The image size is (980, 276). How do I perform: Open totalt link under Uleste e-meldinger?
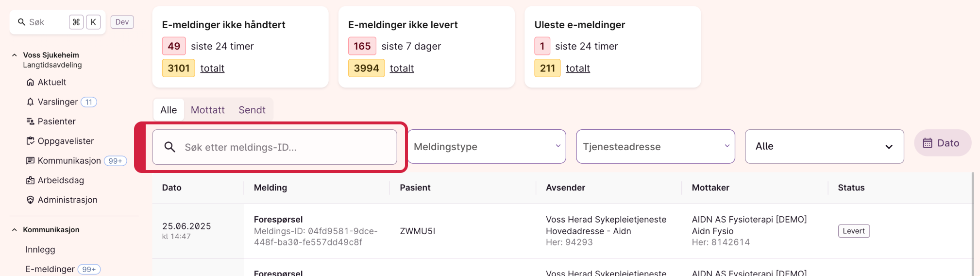pos(578,69)
